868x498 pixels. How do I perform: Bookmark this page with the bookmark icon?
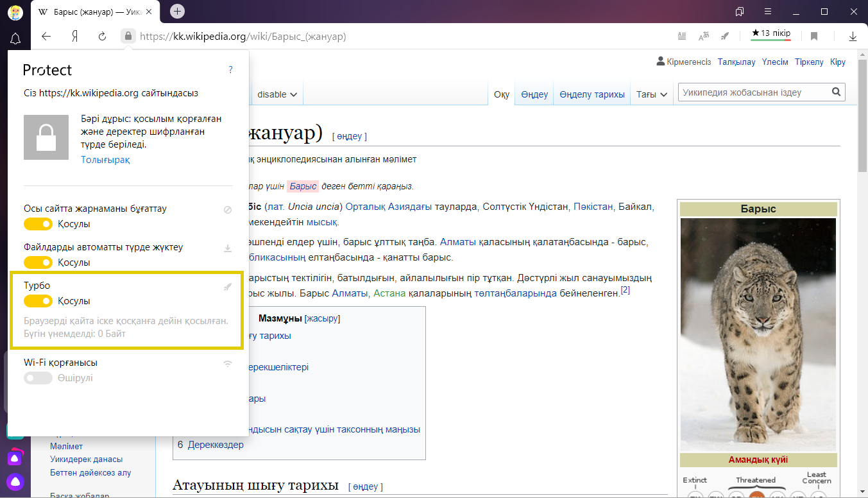[814, 37]
